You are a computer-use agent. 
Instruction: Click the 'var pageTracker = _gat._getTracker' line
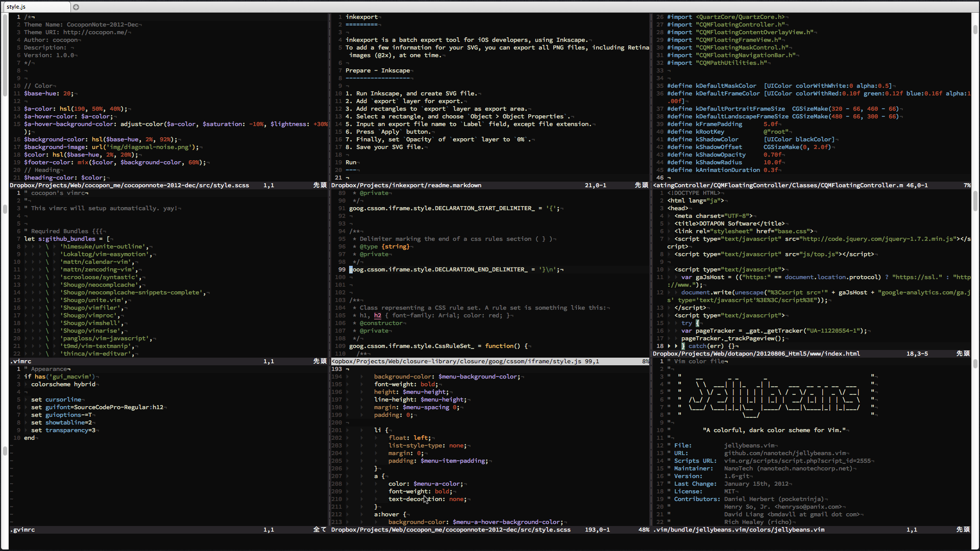click(x=774, y=331)
